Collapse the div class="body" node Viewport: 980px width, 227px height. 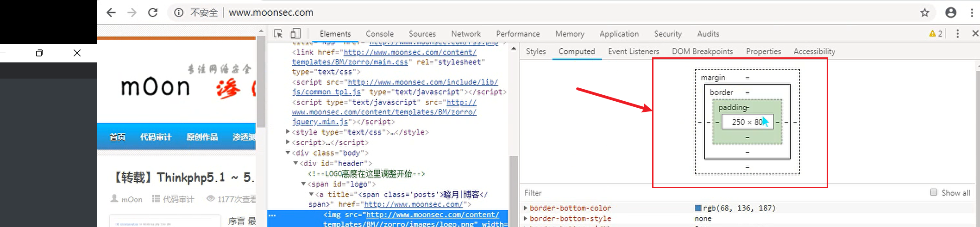[288, 153]
